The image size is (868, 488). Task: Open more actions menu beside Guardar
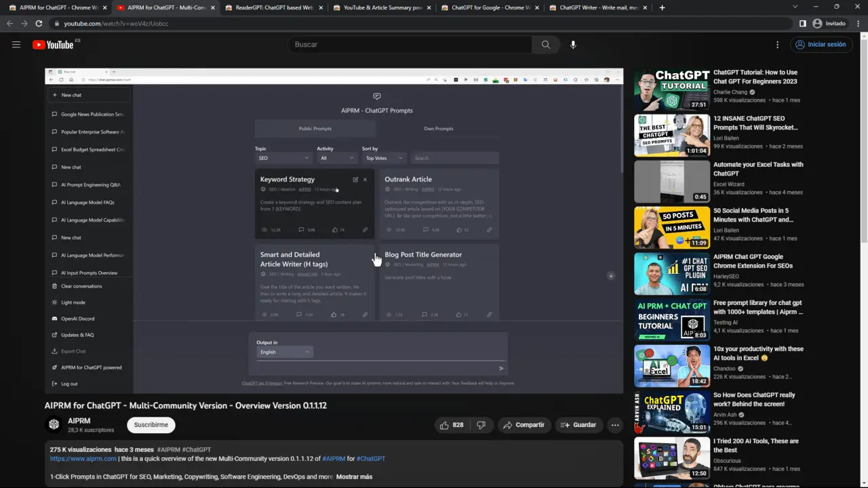click(615, 425)
